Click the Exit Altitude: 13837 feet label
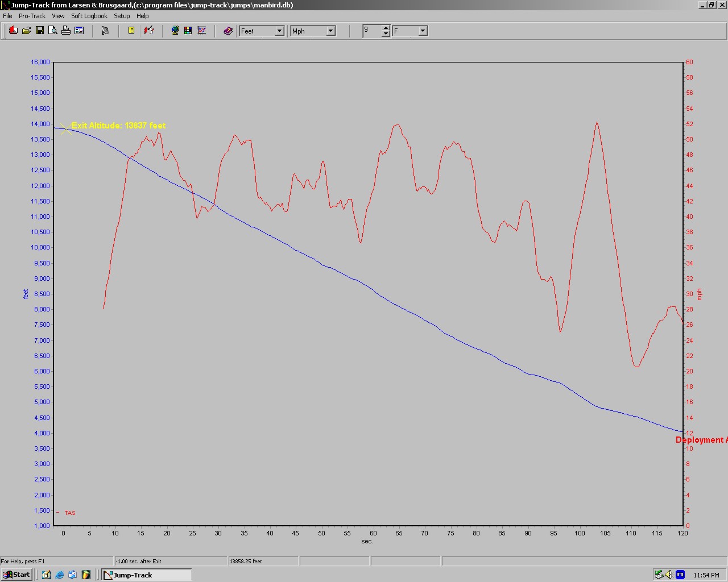The height and width of the screenshot is (582, 728). tap(118, 126)
